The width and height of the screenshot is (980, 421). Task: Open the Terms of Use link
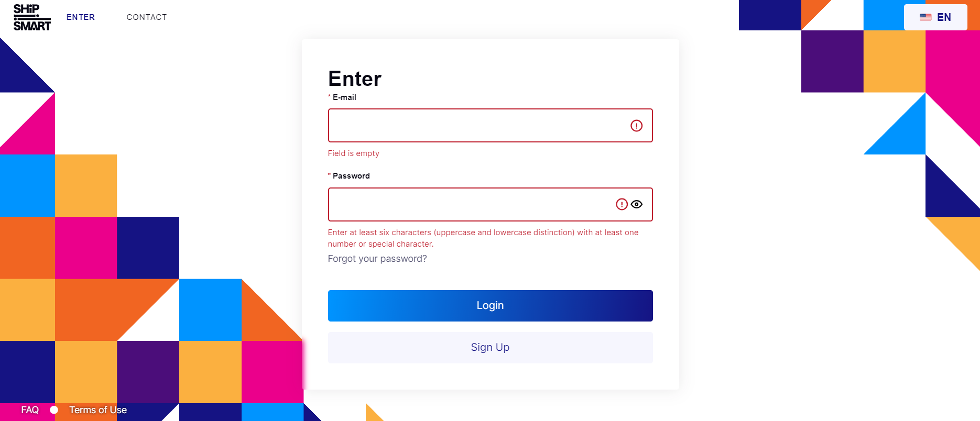98,410
